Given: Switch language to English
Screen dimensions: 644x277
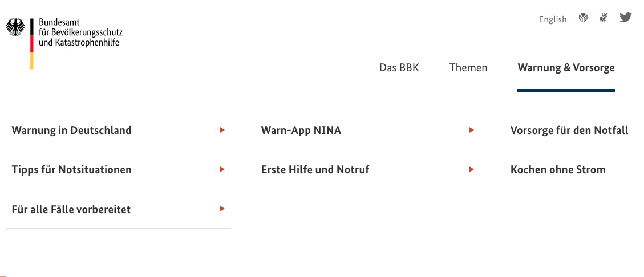Looking at the screenshot, I should (552, 19).
